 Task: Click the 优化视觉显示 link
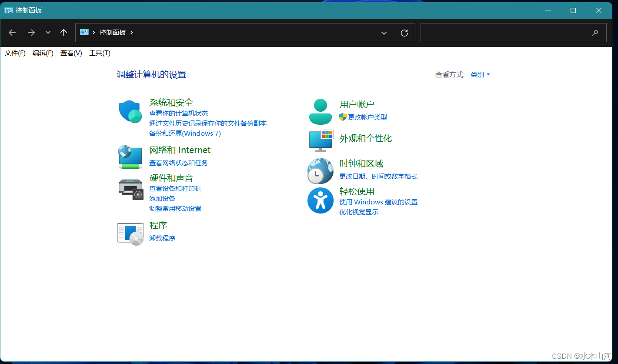click(x=359, y=212)
